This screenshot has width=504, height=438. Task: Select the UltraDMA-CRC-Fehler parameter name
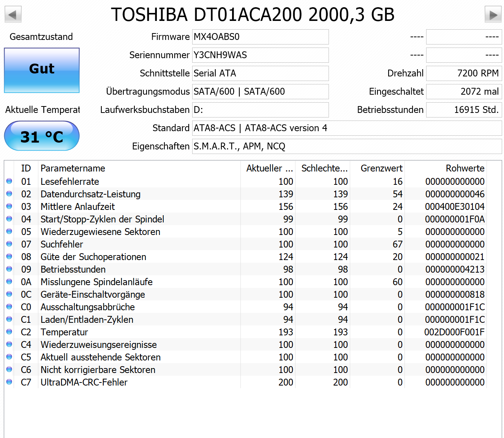pyautogui.click(x=84, y=382)
